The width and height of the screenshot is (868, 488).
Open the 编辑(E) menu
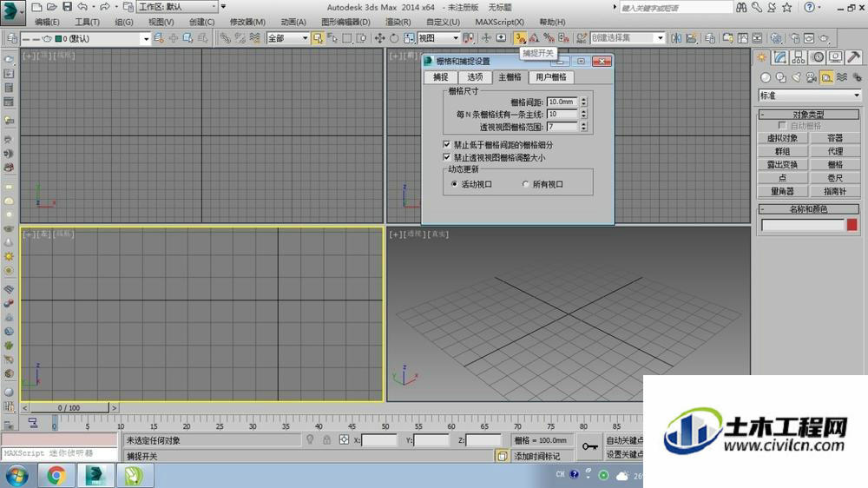coord(47,23)
